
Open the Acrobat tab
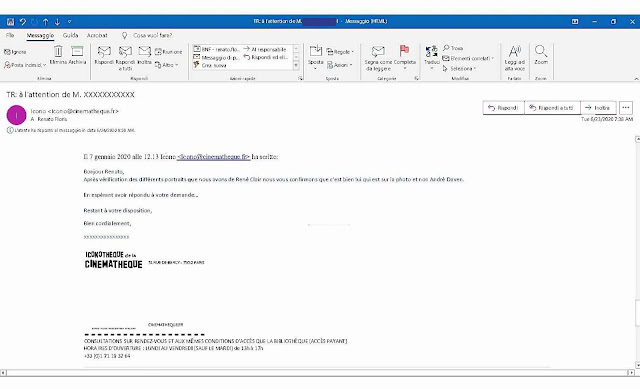click(x=97, y=36)
